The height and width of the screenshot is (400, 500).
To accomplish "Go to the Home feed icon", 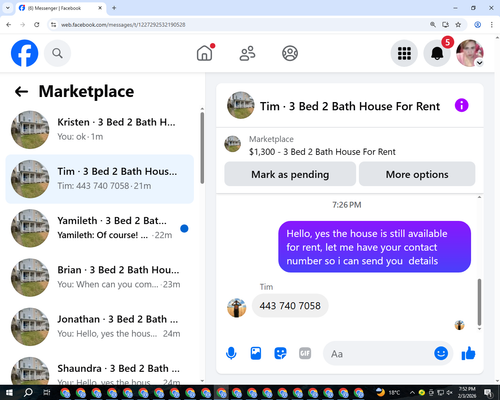I will (x=205, y=53).
